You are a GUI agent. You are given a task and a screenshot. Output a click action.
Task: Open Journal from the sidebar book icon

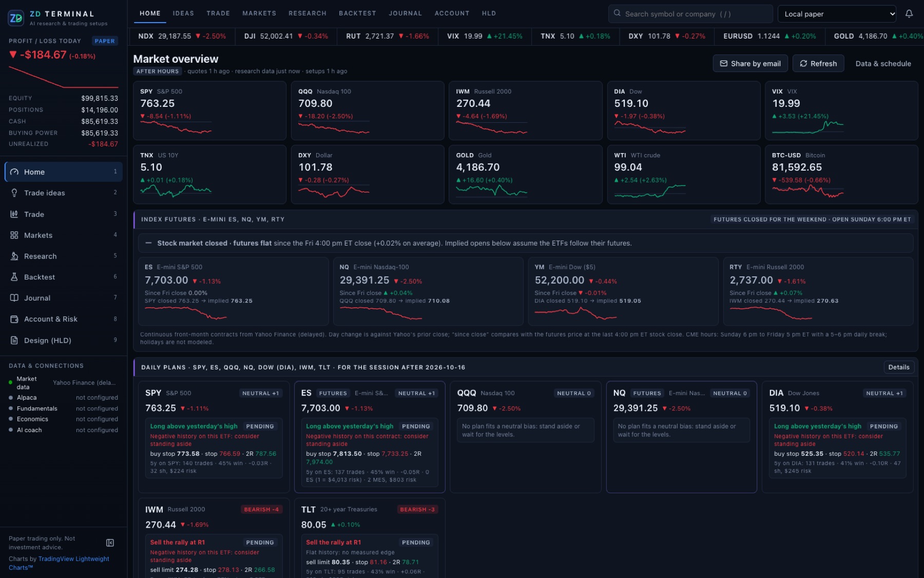pos(14,298)
